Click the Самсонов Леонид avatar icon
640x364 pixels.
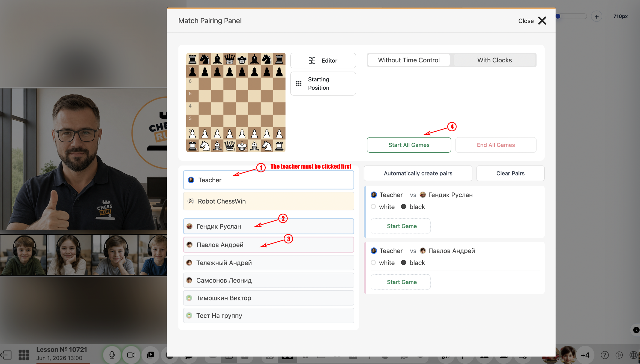click(189, 280)
